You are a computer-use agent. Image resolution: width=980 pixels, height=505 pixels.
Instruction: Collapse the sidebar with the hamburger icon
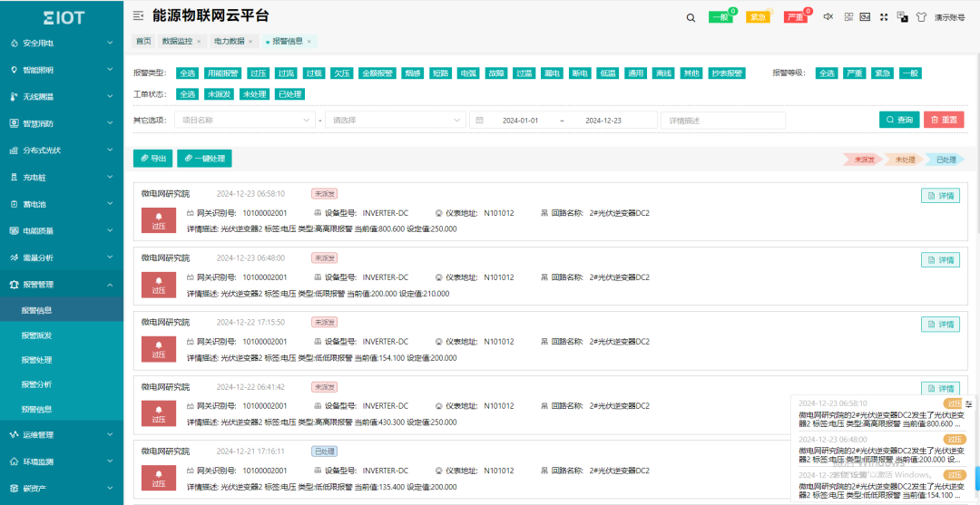[x=138, y=16]
